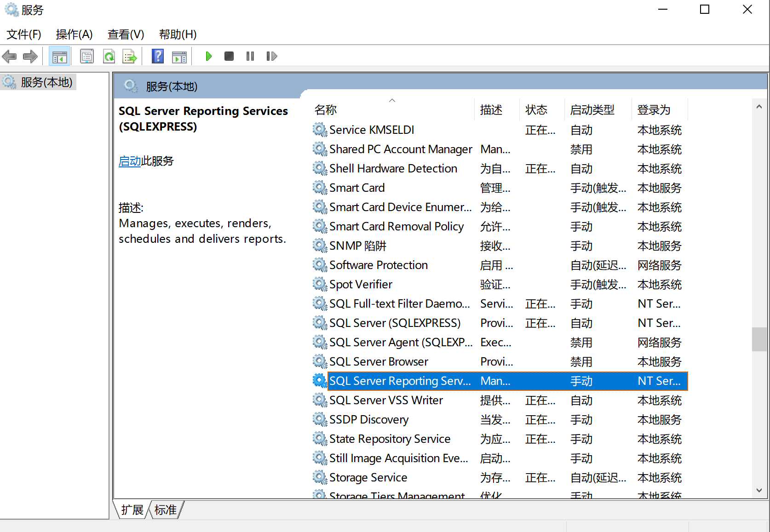Sort by the 描述 column header

(x=497, y=110)
